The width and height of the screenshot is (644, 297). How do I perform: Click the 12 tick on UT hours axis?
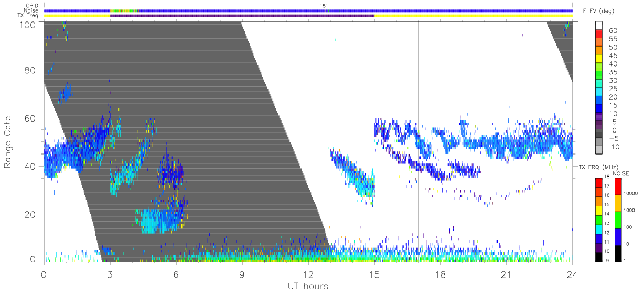coord(308,274)
